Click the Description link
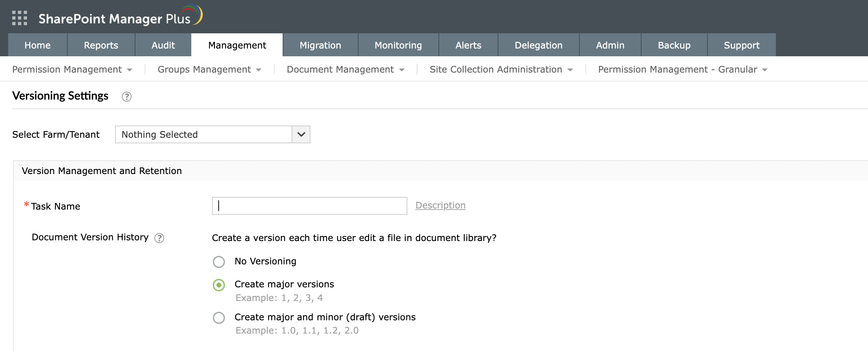 click(x=440, y=205)
